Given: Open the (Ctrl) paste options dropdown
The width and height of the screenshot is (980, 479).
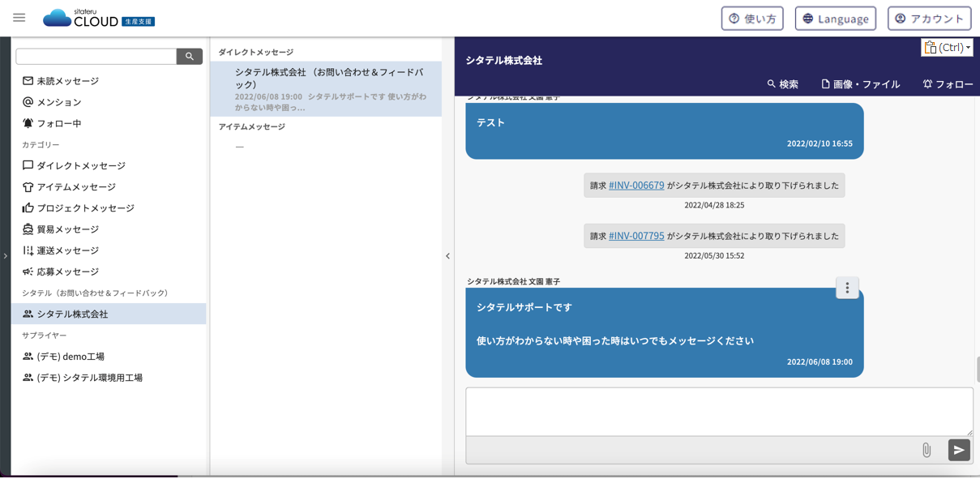Looking at the screenshot, I should coord(947,47).
